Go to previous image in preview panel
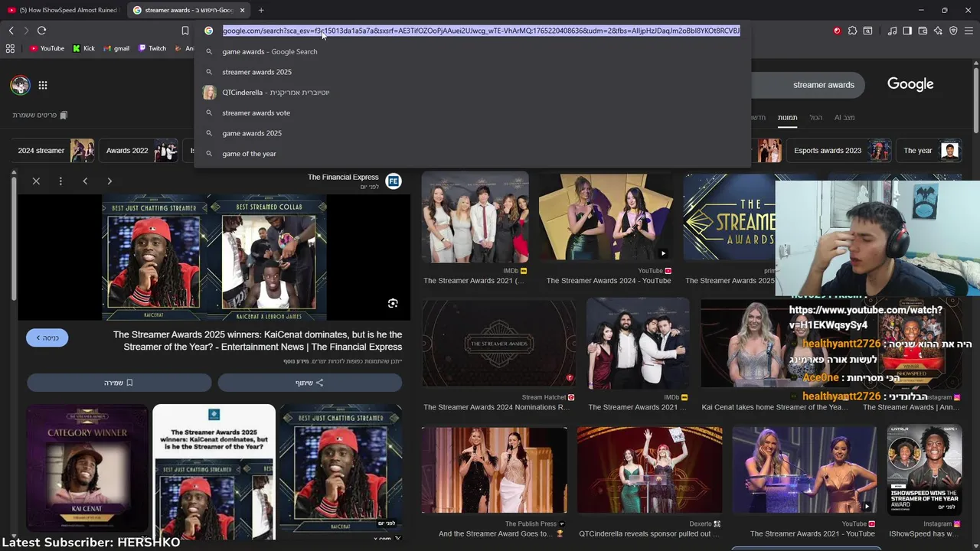 click(85, 181)
